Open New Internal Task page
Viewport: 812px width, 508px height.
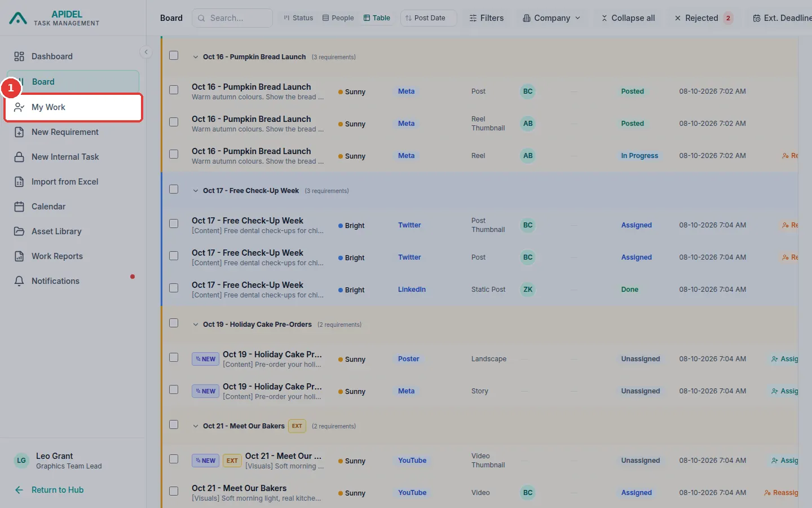[73, 157]
